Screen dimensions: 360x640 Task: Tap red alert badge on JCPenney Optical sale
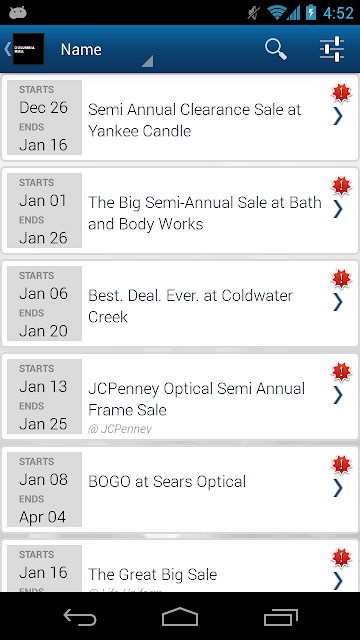pos(341,372)
